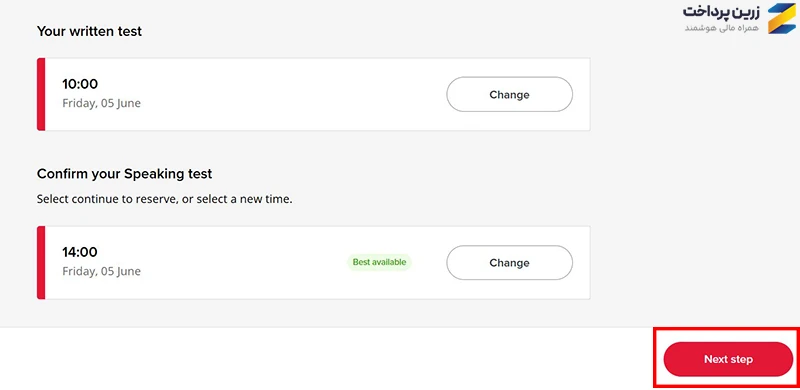Click the red accent bar on Speaking test card

point(41,263)
